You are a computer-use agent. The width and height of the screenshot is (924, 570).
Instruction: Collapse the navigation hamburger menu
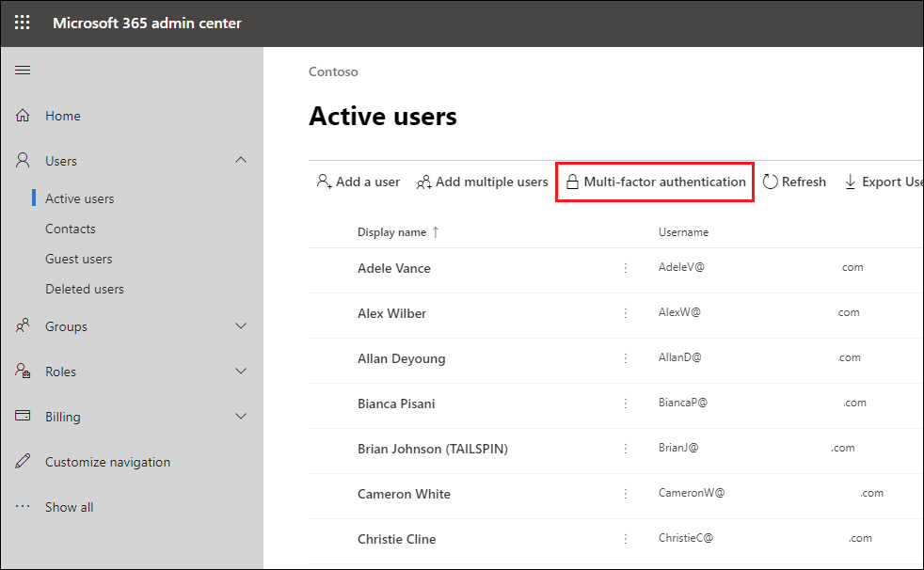(23, 71)
